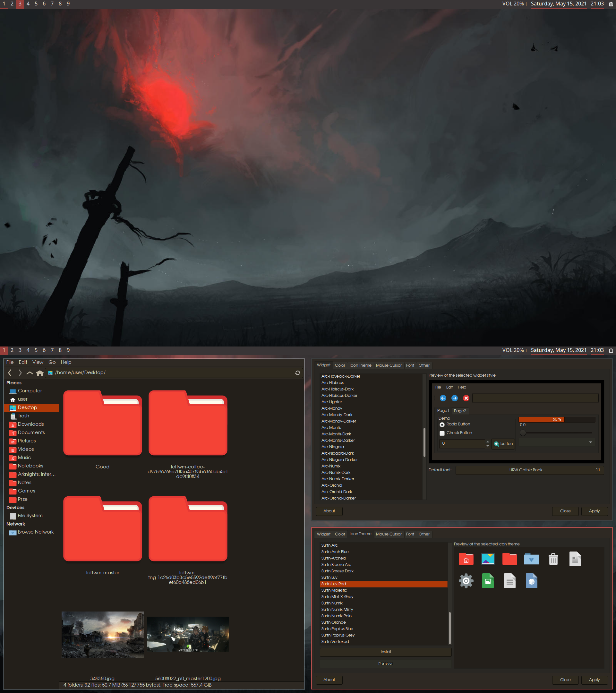Switch to the Mouse Cursor tab in upper window
Viewport: 616px width, 693px height.
pyautogui.click(x=388, y=365)
